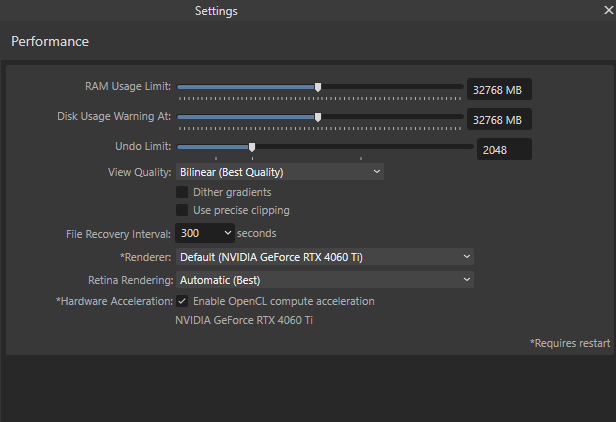
Task: Open the Renderer dropdown
Action: coord(325,257)
